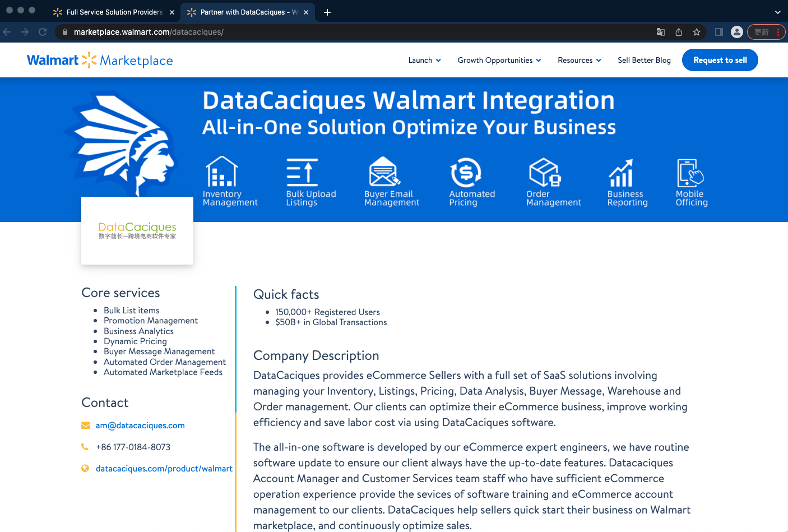Click the Core services heading
The image size is (788, 532).
click(x=120, y=293)
